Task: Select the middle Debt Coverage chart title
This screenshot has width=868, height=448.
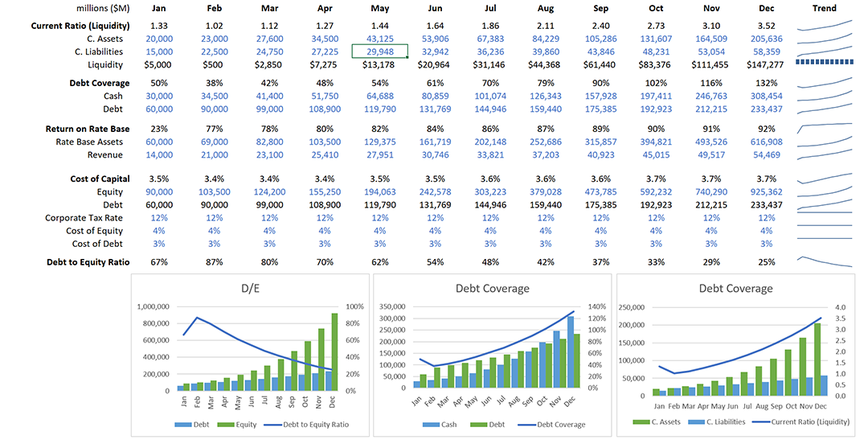Action: point(492,289)
